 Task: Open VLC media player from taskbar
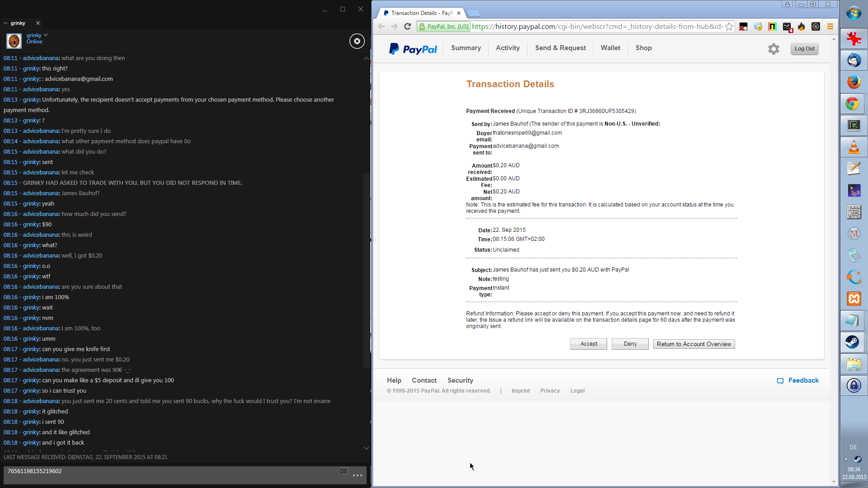point(854,147)
